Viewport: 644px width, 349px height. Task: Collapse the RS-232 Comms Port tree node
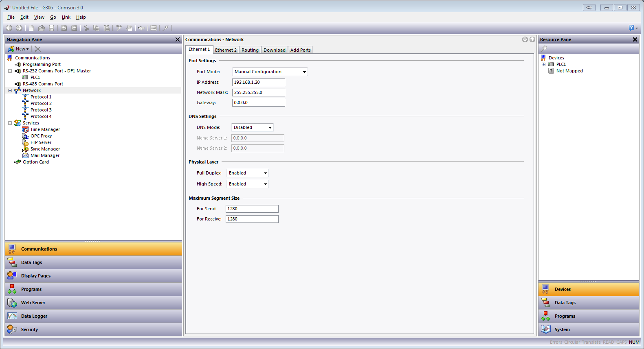coord(10,71)
